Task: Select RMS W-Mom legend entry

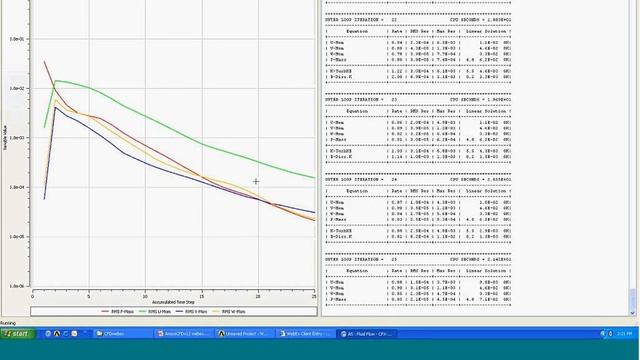Action: tap(229, 311)
